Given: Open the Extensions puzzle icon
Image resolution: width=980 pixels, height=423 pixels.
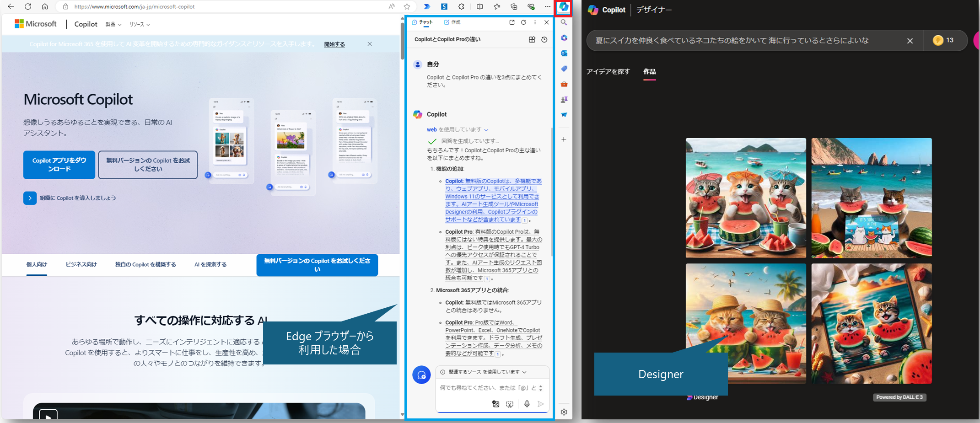Looking at the screenshot, I should coord(461,6).
